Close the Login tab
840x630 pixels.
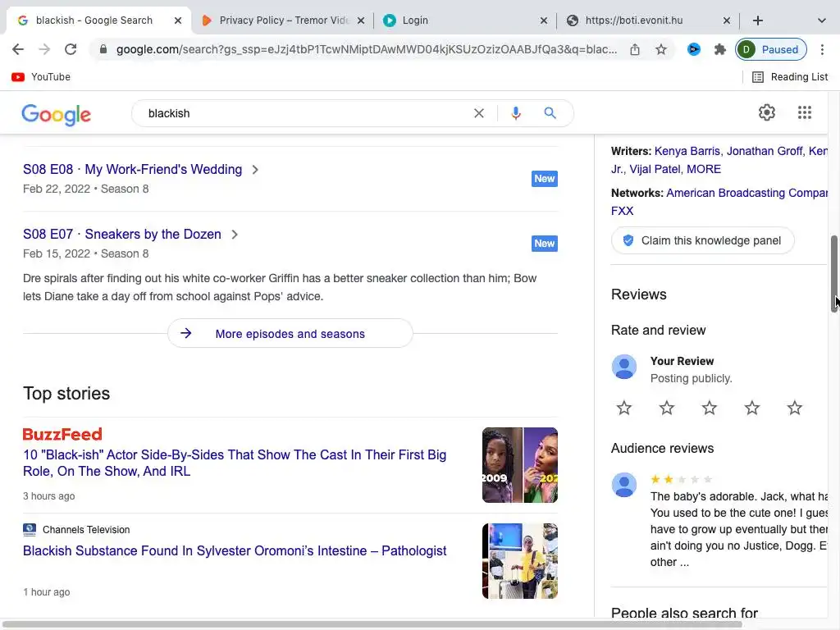click(x=544, y=21)
